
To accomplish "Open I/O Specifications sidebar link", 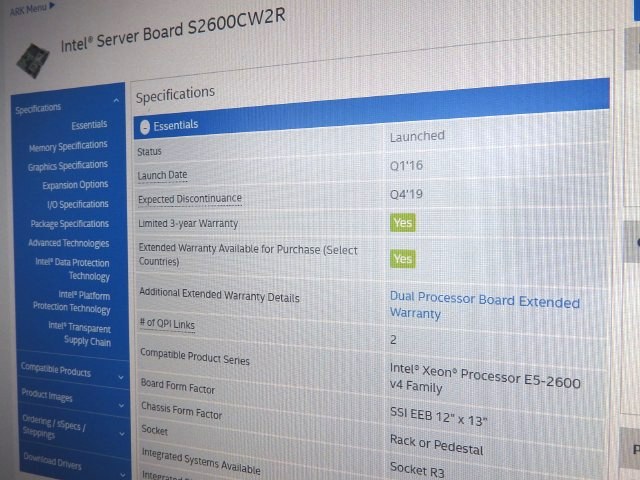I will click(78, 204).
